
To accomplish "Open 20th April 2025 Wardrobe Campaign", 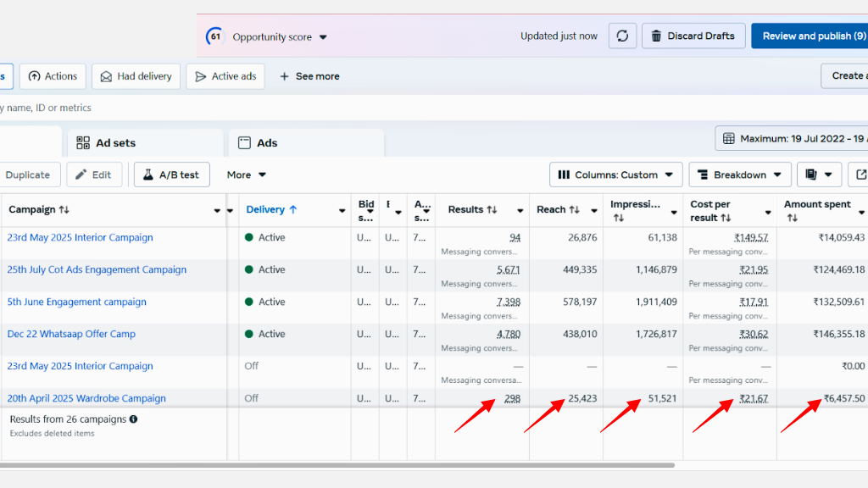I will [86, 398].
